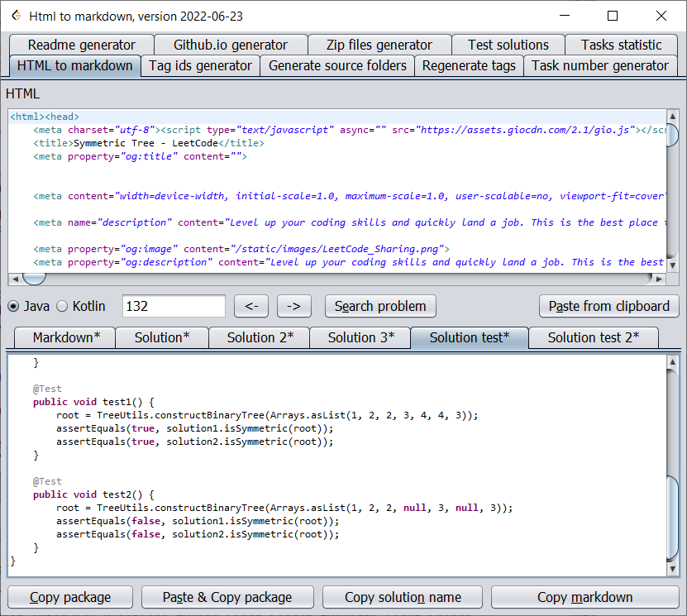
Task: Open the Readme generator tab
Action: click(82, 45)
